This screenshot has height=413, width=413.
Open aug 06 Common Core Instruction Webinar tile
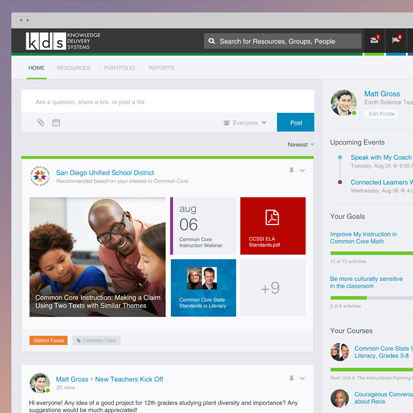[x=203, y=226]
